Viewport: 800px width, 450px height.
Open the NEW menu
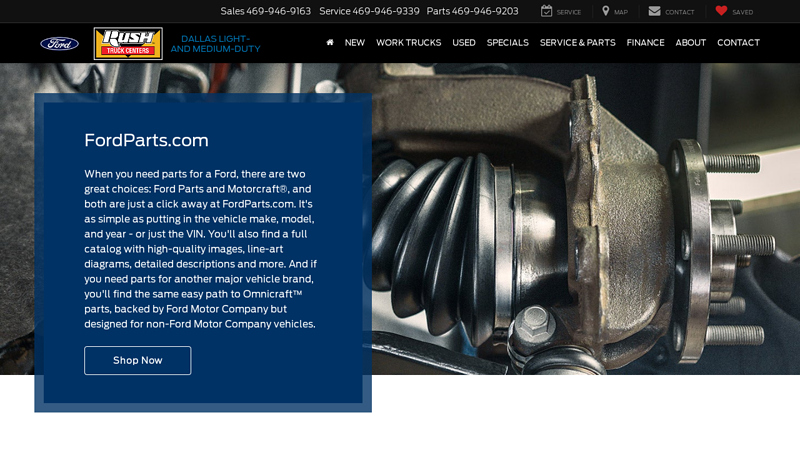point(355,43)
